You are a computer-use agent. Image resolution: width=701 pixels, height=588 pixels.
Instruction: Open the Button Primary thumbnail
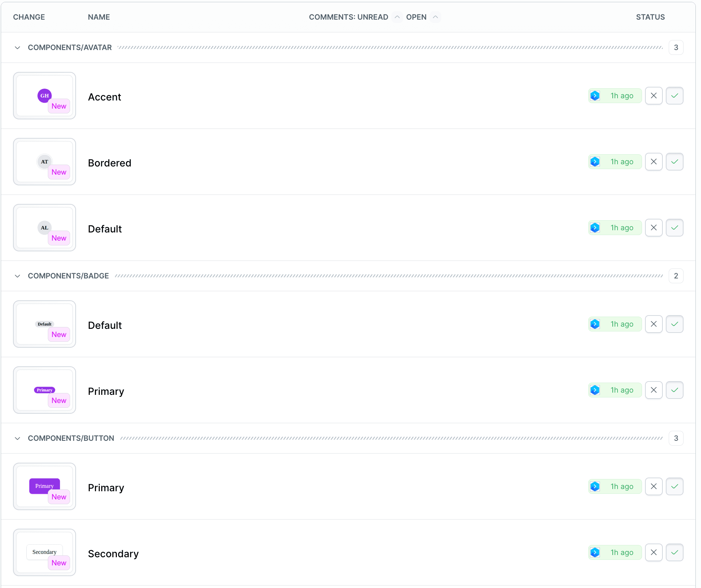[x=45, y=486]
